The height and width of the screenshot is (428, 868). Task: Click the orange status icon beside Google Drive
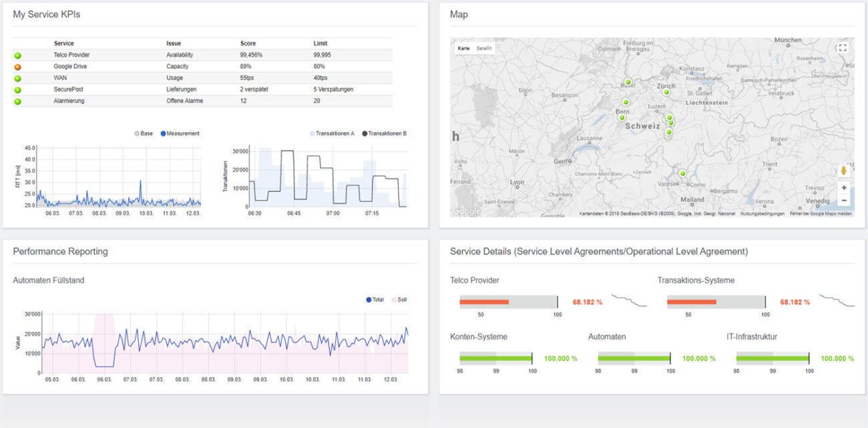tap(17, 66)
